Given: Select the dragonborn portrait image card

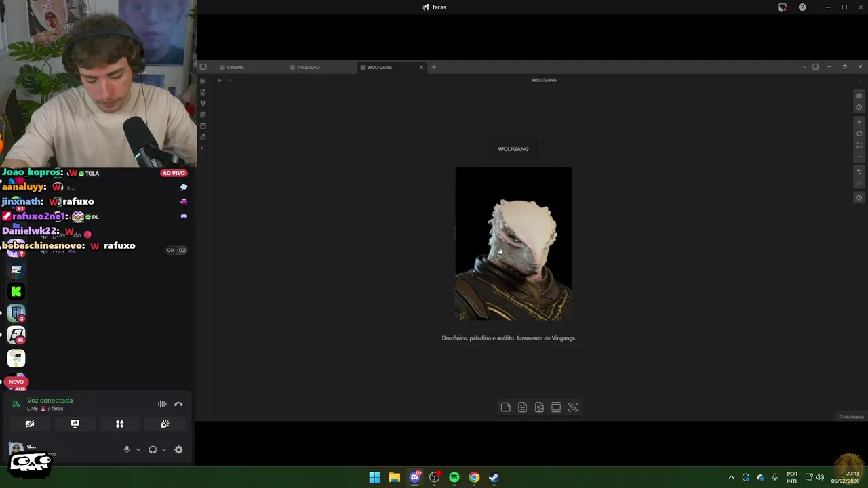Looking at the screenshot, I should (x=513, y=243).
